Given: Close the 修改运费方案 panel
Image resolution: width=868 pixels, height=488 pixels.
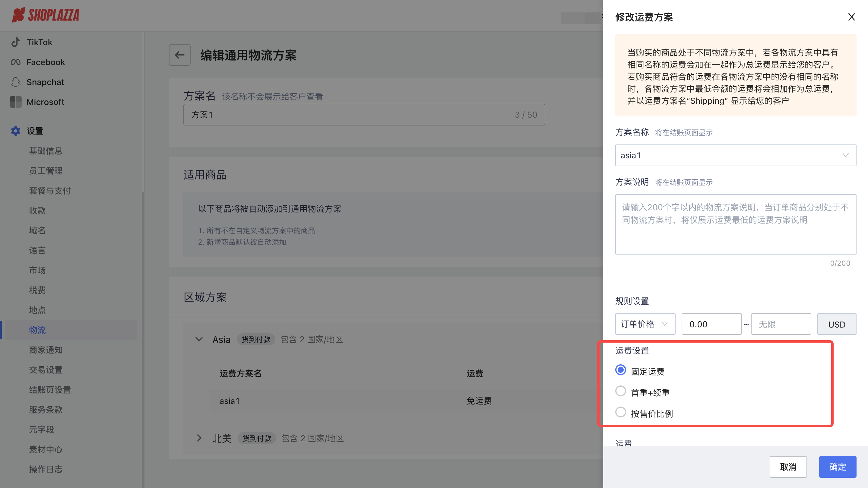Looking at the screenshot, I should (x=851, y=17).
